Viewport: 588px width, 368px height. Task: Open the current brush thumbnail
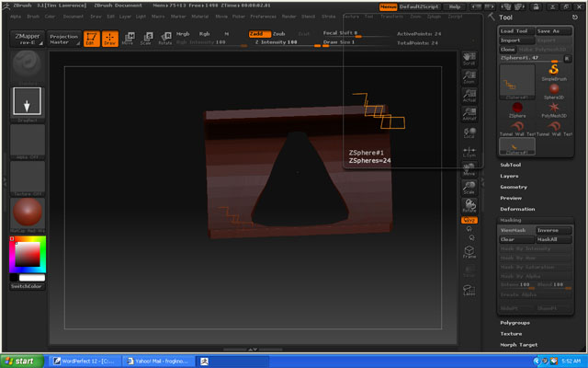27,67
